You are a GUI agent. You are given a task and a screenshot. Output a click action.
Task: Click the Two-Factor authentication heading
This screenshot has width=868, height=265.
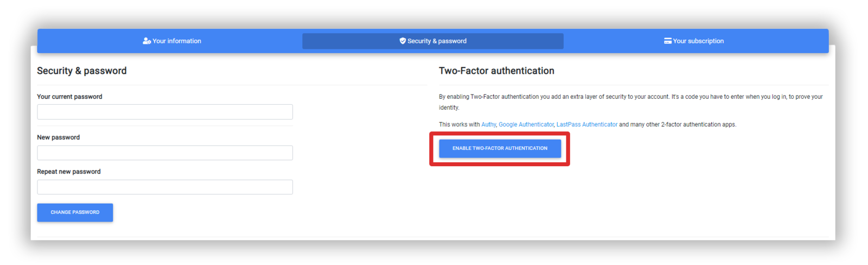pyautogui.click(x=496, y=71)
